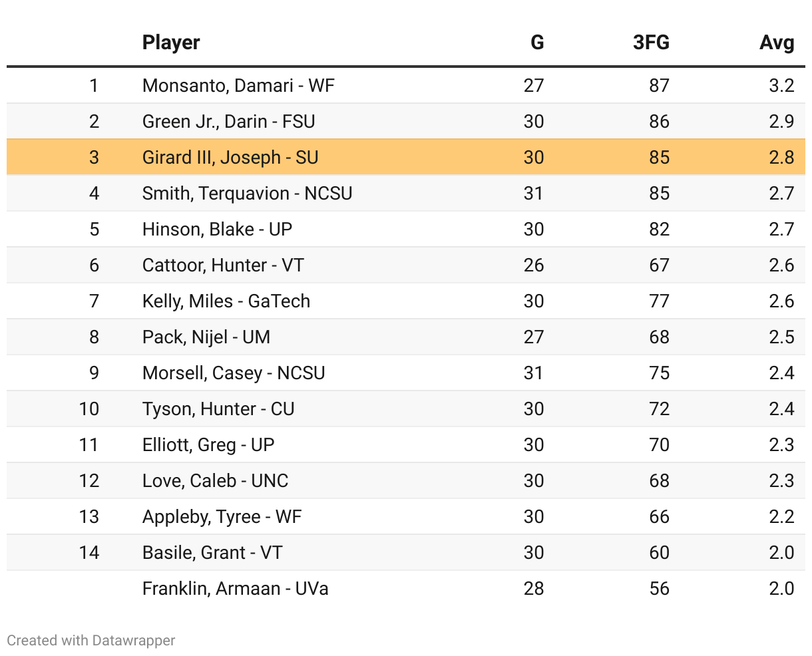Click the 3FG column header
This screenshot has width=812, height=656.
651,43
